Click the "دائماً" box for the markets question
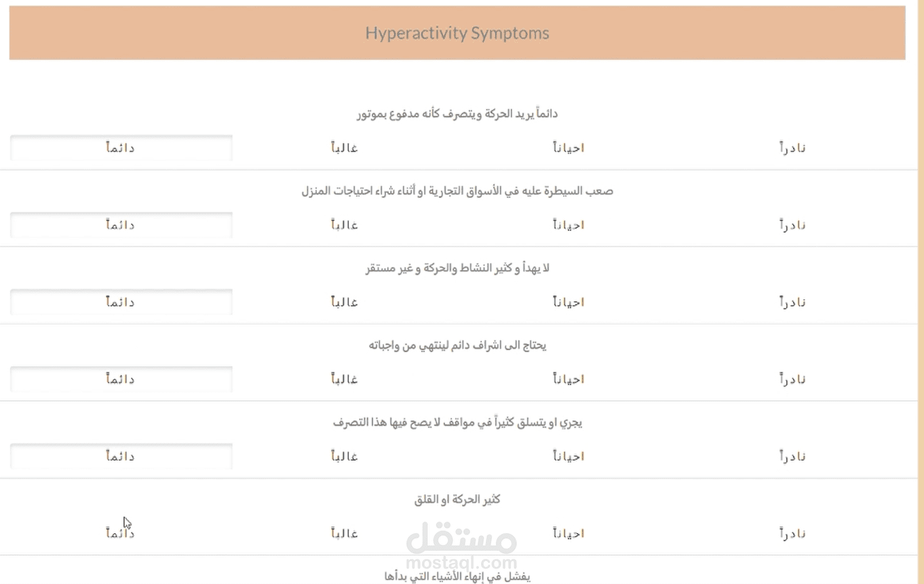The height and width of the screenshot is (584, 924). pyautogui.click(x=121, y=225)
